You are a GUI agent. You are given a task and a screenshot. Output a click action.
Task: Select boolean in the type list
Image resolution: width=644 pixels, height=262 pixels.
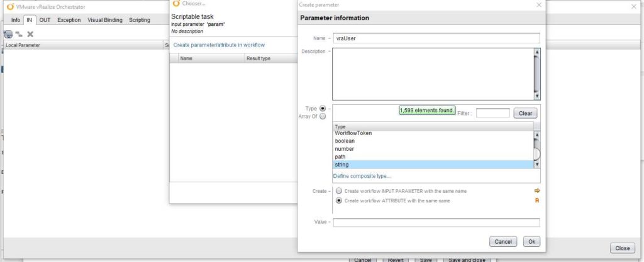[x=433, y=141]
